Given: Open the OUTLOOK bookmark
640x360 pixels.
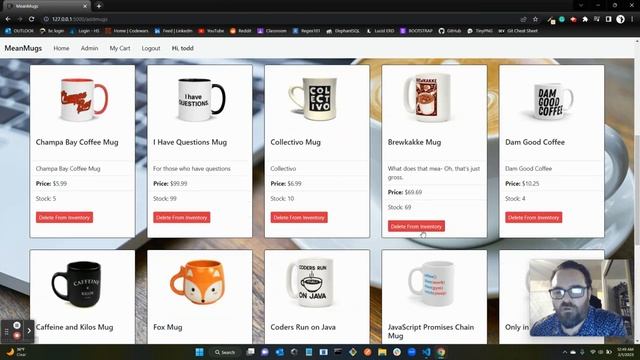Looking at the screenshot, I should pyautogui.click(x=20, y=31).
